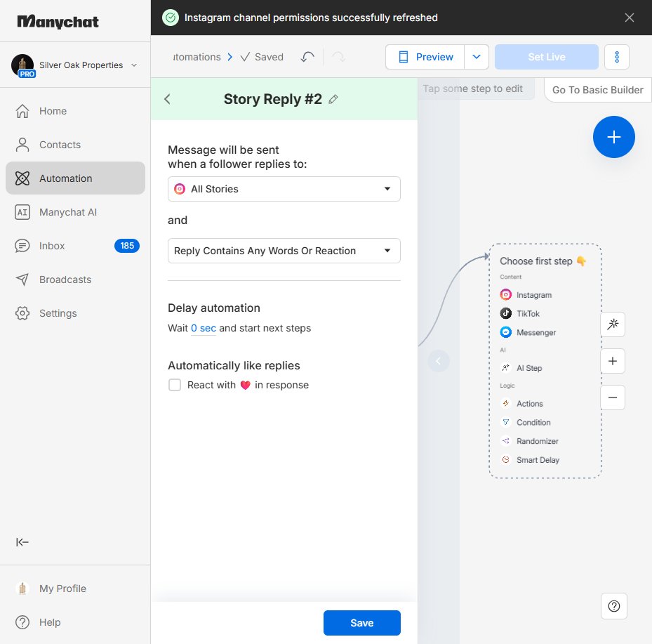This screenshot has width=652, height=644.
Task: Click the magic wand auto-arrange icon
Action: (613, 324)
